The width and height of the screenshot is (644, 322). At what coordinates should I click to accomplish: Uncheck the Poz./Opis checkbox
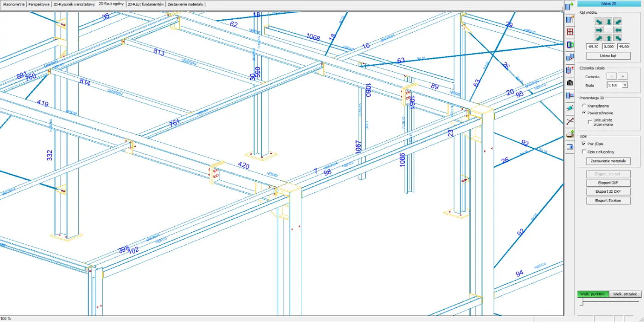coord(584,144)
